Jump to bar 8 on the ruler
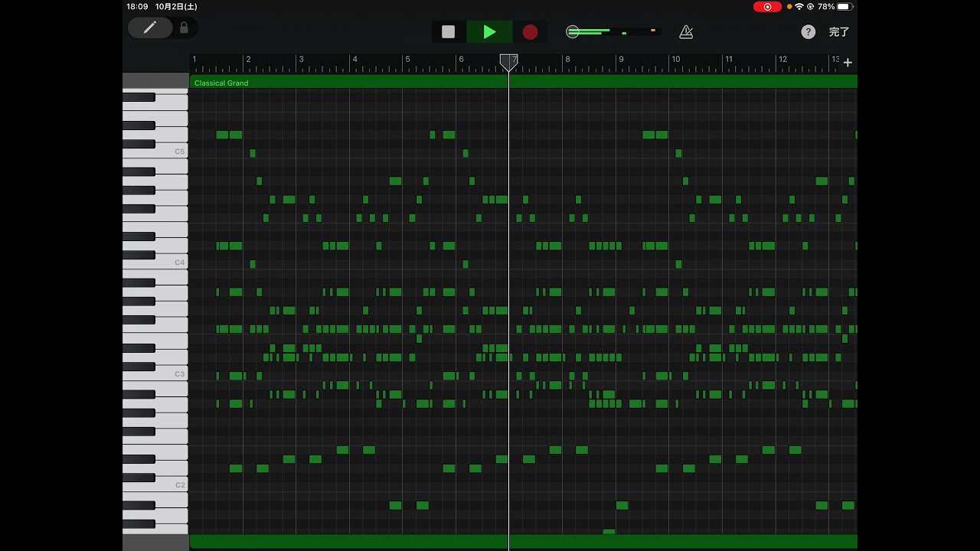Viewport: 980px width, 551px height. (x=567, y=59)
